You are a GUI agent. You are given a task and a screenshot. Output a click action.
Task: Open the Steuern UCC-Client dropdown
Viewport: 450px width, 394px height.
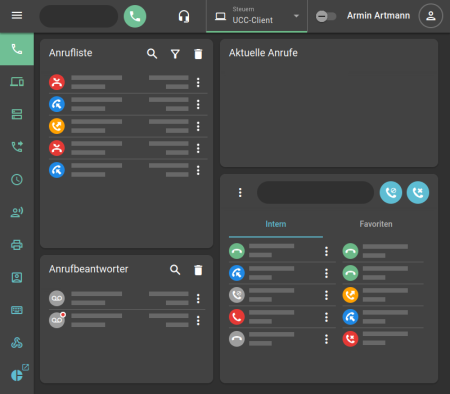point(257,16)
